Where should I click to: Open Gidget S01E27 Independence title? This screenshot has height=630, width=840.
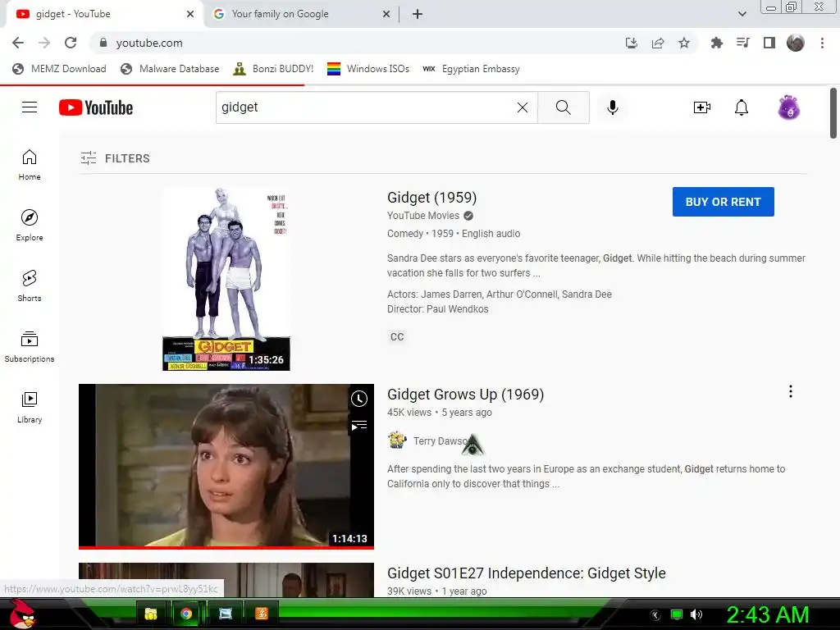click(527, 573)
